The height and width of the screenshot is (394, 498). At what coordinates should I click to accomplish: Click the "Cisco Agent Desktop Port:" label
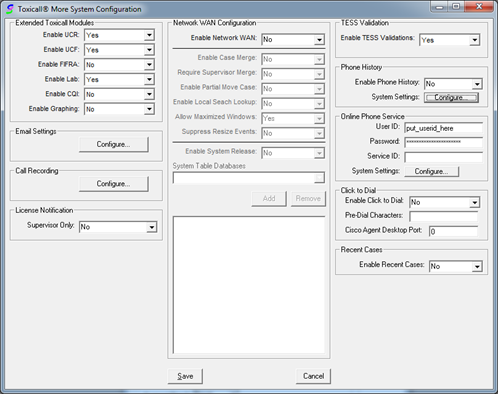384,230
